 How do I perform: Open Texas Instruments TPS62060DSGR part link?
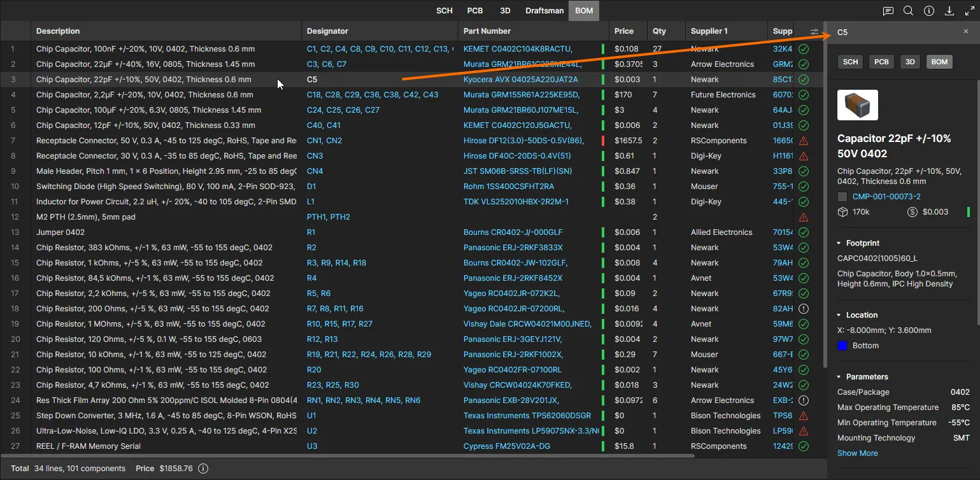coord(527,416)
